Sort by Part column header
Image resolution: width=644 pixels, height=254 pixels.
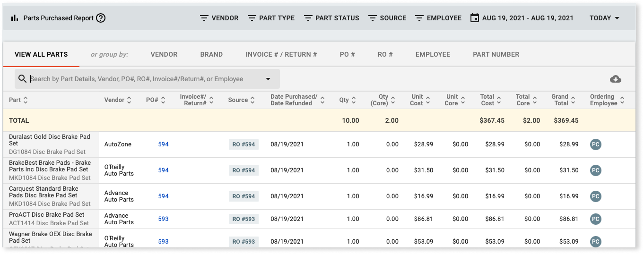19,100
